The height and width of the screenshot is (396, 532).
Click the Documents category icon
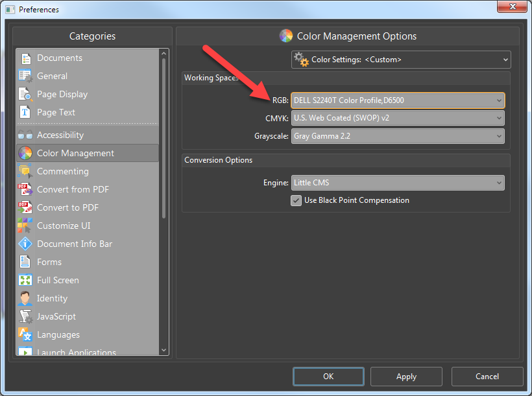(x=26, y=58)
